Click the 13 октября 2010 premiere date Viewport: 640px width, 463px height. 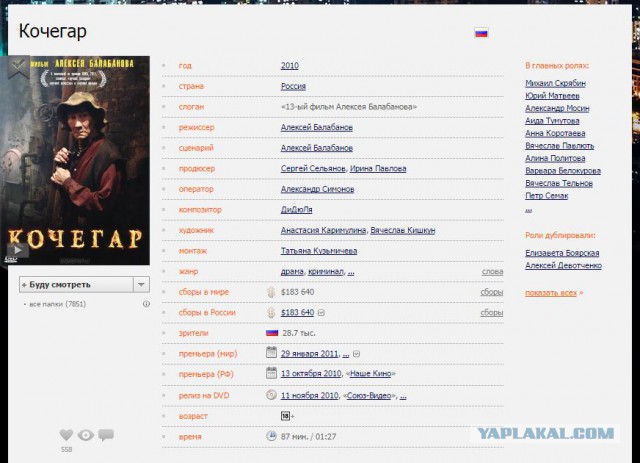point(311,374)
